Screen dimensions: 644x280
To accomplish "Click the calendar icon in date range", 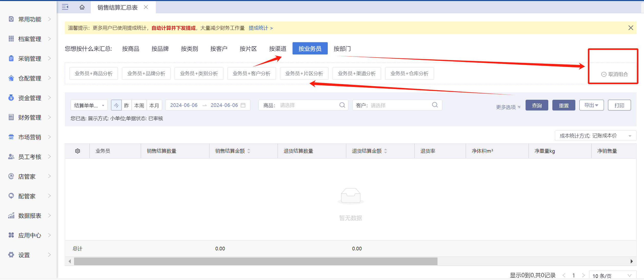I will pyautogui.click(x=243, y=105).
